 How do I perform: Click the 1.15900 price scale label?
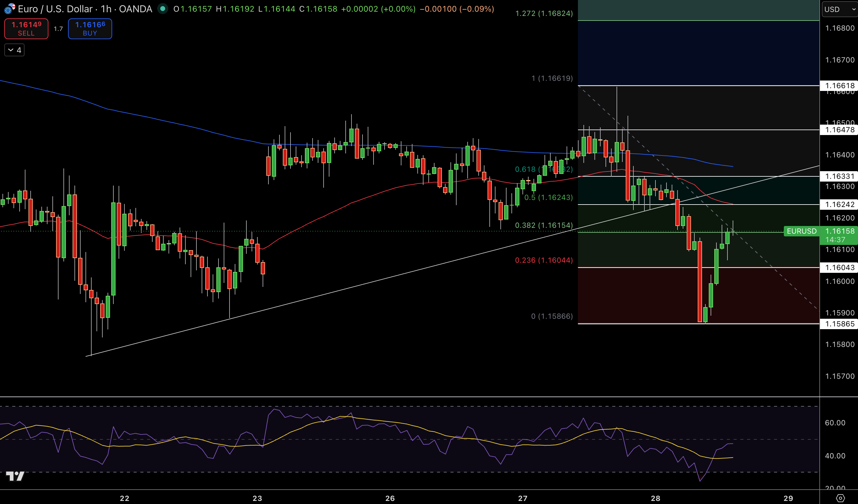[840, 313]
